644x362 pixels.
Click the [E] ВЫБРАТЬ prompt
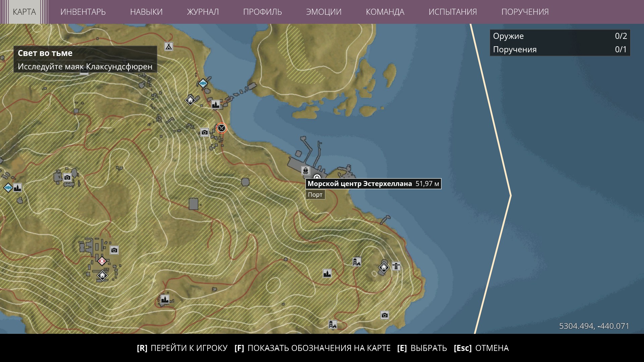click(422, 348)
